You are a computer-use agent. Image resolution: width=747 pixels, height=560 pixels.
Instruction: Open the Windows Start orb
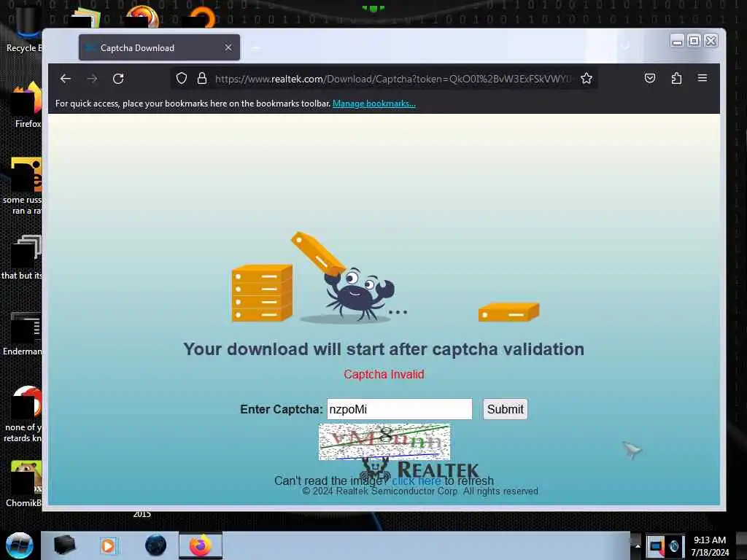coord(20,545)
